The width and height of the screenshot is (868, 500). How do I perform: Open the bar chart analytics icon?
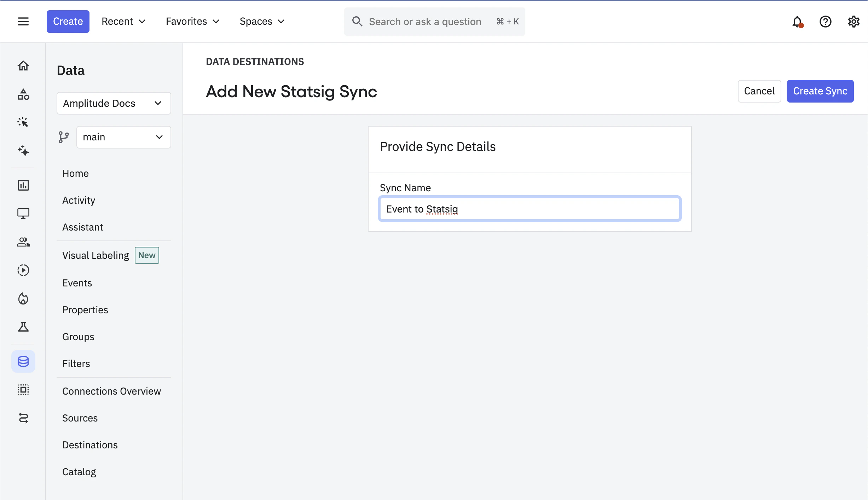click(x=23, y=185)
